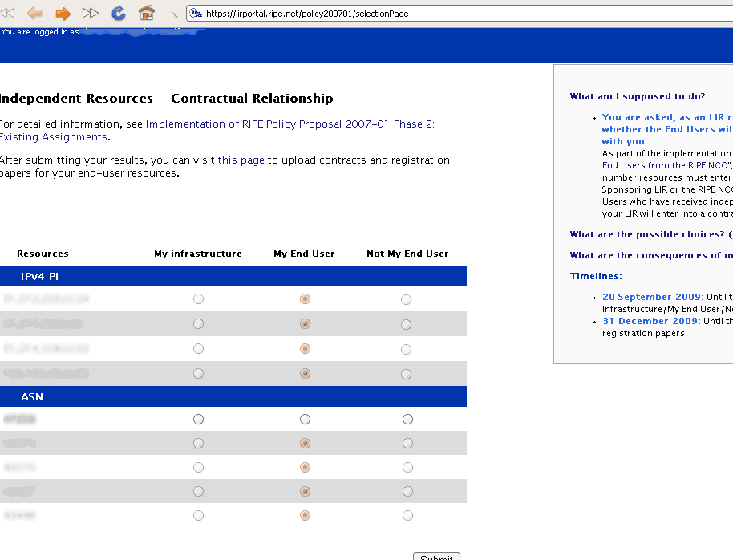Select My infrastructure for fourth IPv4 PI row
The image size is (733, 560).
[199, 373]
